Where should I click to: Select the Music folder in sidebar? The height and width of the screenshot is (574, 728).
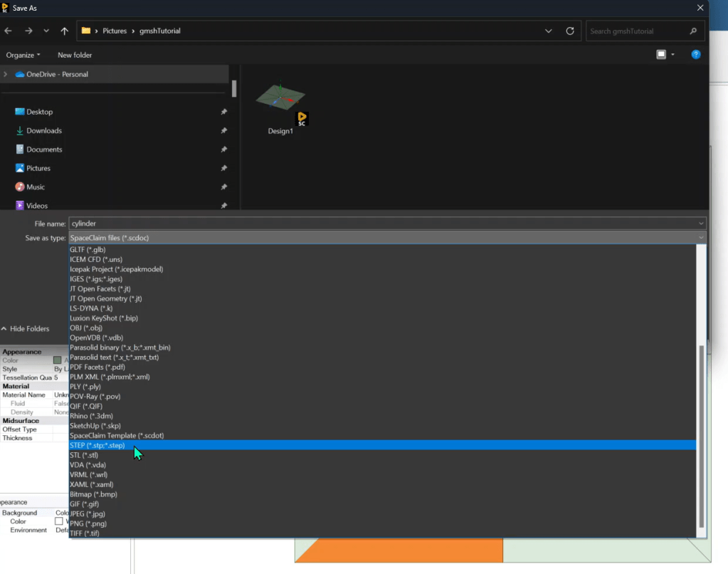[x=36, y=187]
